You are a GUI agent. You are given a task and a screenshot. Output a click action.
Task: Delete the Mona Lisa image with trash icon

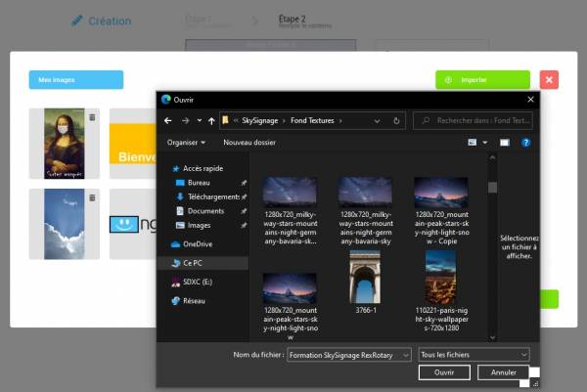point(92,117)
